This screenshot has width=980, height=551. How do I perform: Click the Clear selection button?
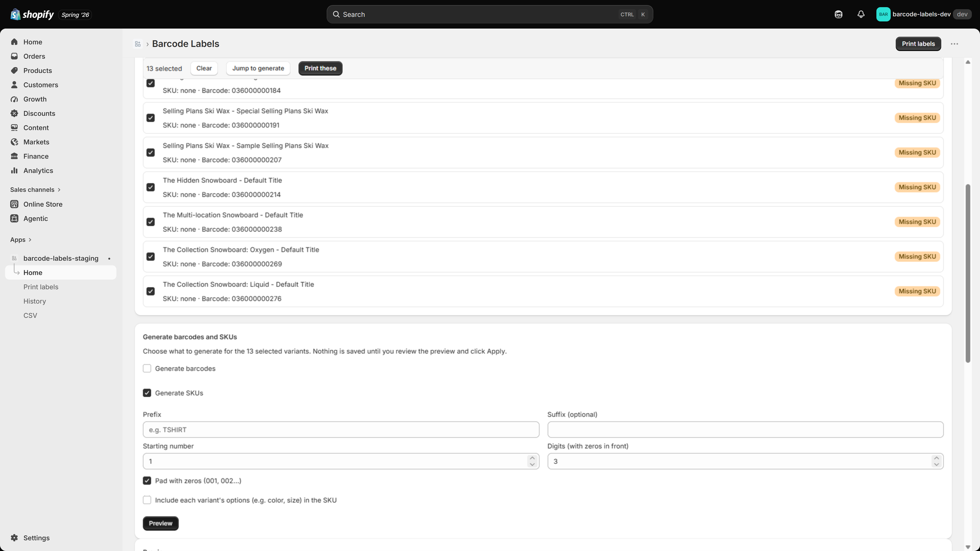[204, 68]
